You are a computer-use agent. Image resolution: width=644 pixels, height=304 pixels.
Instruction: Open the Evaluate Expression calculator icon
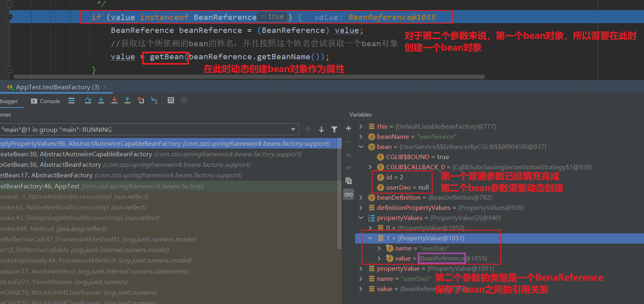(x=171, y=101)
